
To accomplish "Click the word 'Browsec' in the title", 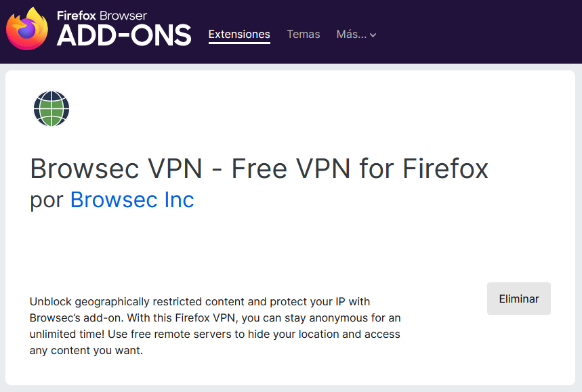I will [82, 169].
